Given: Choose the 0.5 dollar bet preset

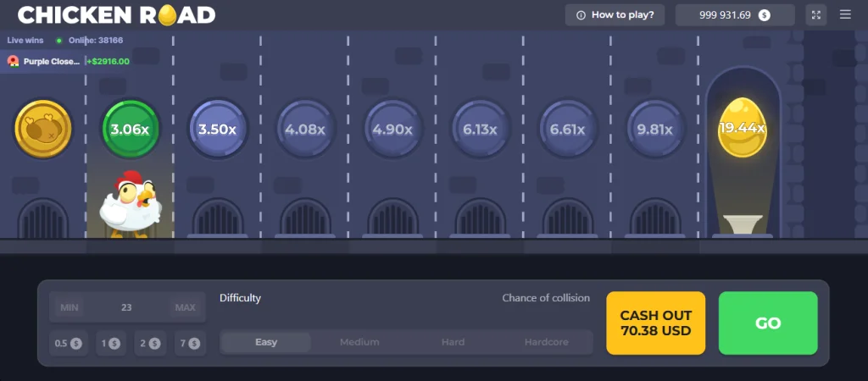Looking at the screenshot, I should 68,344.
